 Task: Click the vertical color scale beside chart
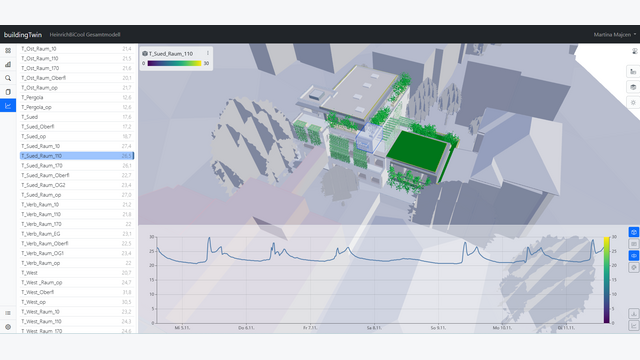pyautogui.click(x=607, y=280)
